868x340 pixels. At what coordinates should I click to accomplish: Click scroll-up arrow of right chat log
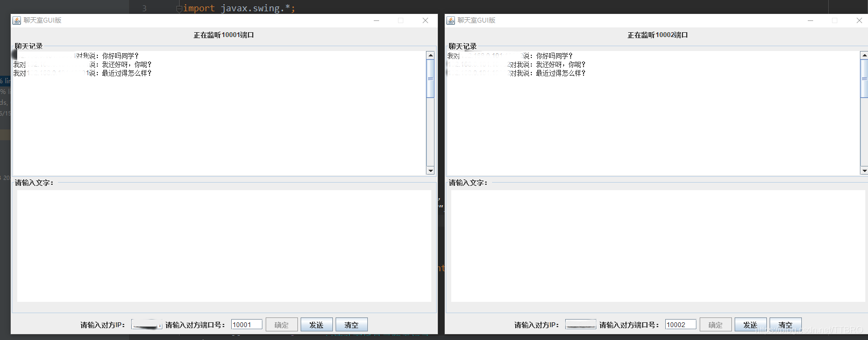[864, 55]
